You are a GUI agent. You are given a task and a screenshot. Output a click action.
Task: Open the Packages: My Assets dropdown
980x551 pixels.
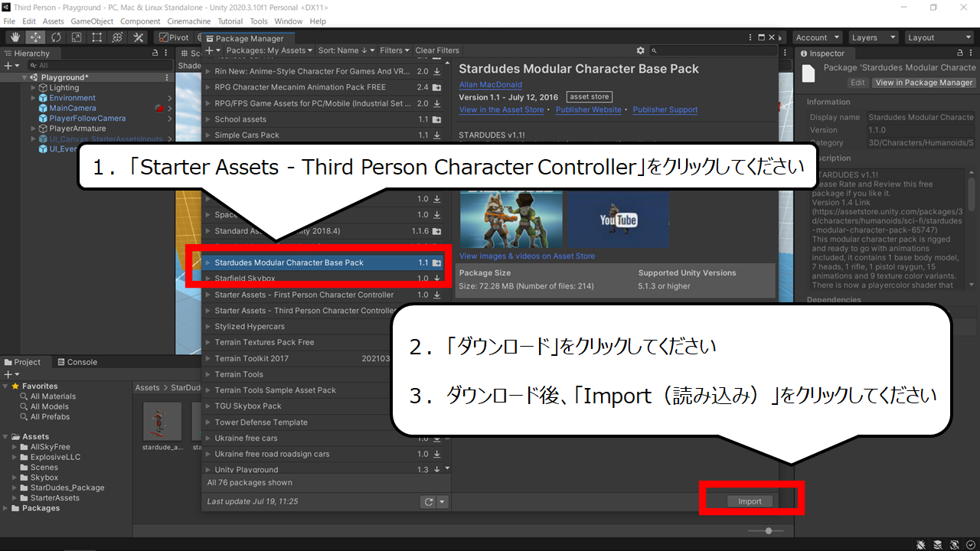tap(269, 51)
